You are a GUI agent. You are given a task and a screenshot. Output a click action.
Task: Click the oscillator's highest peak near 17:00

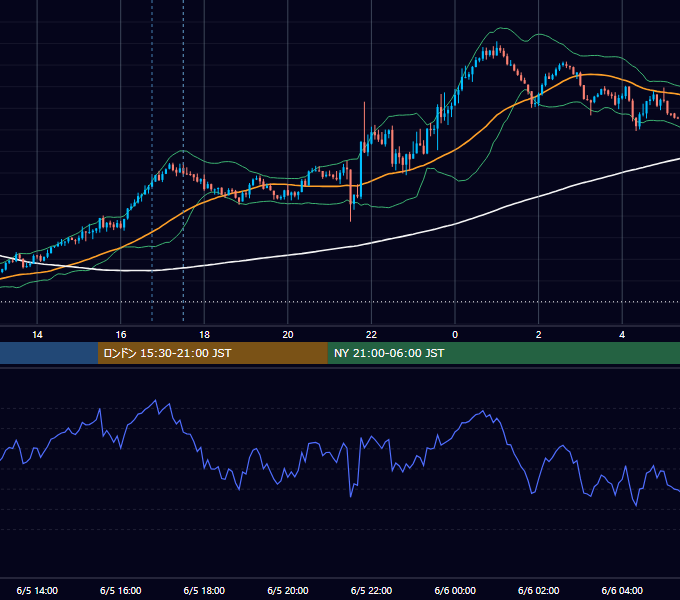(x=156, y=401)
